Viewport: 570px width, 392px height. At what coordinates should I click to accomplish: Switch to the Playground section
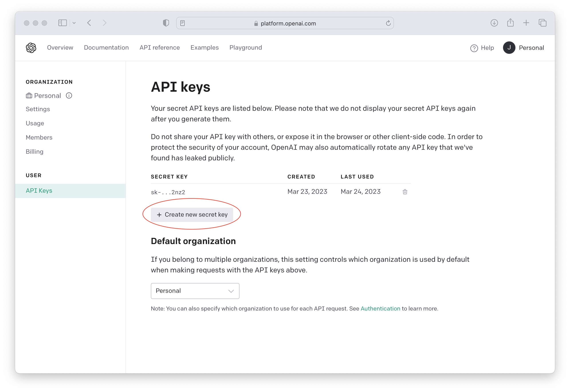245,47
